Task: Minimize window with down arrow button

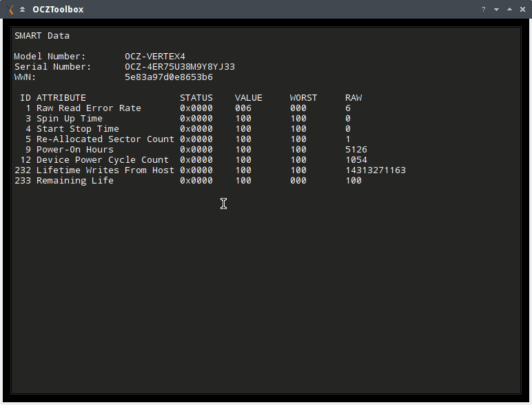Action: pos(496,10)
